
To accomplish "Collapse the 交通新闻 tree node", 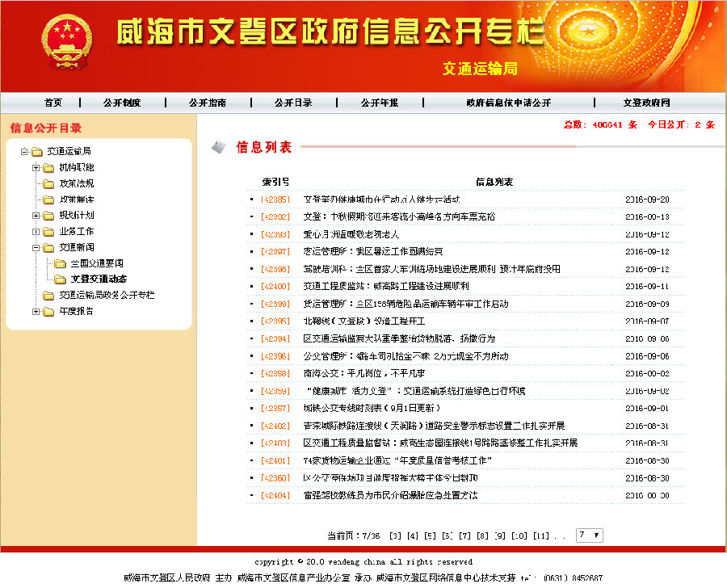I will tap(36, 249).
